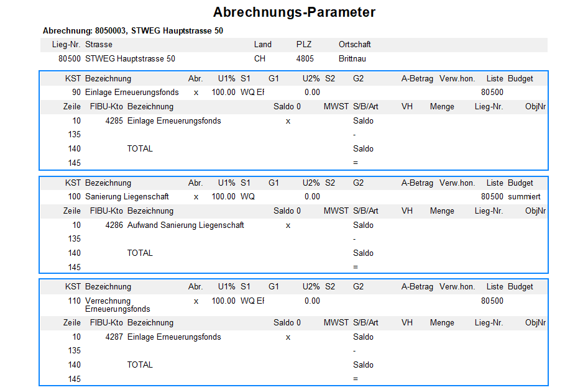Click the Saldo value in the 4285 row

tap(363, 121)
